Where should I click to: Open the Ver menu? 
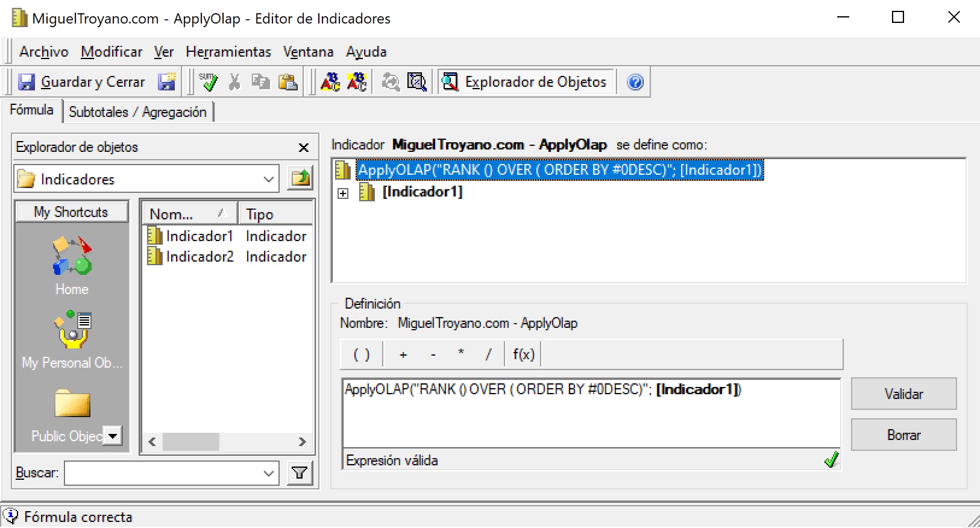pyautogui.click(x=164, y=52)
